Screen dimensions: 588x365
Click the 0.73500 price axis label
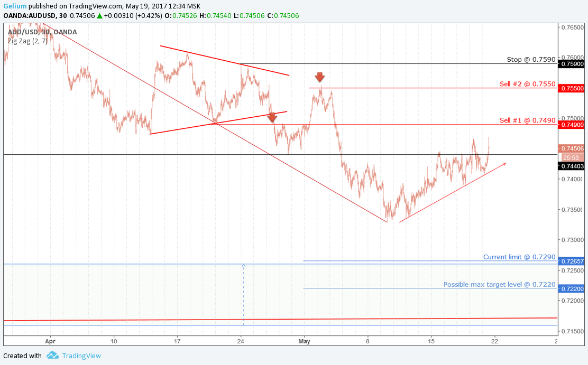(572, 210)
